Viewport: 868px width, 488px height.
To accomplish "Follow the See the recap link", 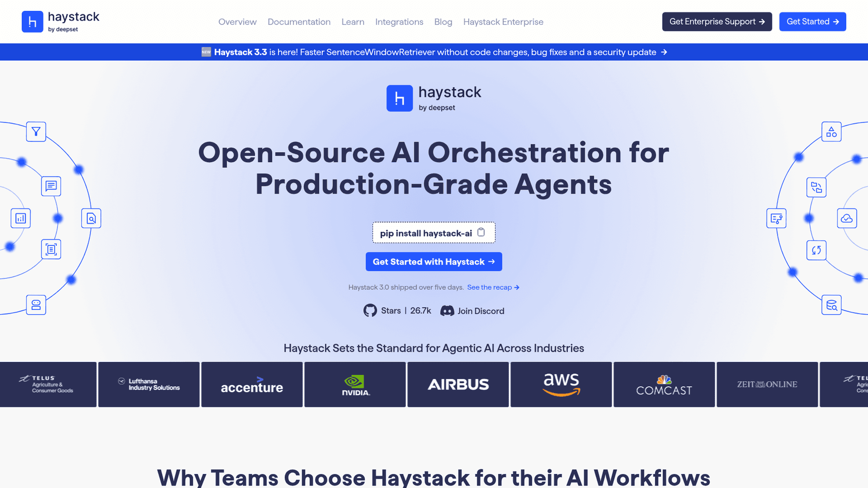I will pyautogui.click(x=493, y=287).
